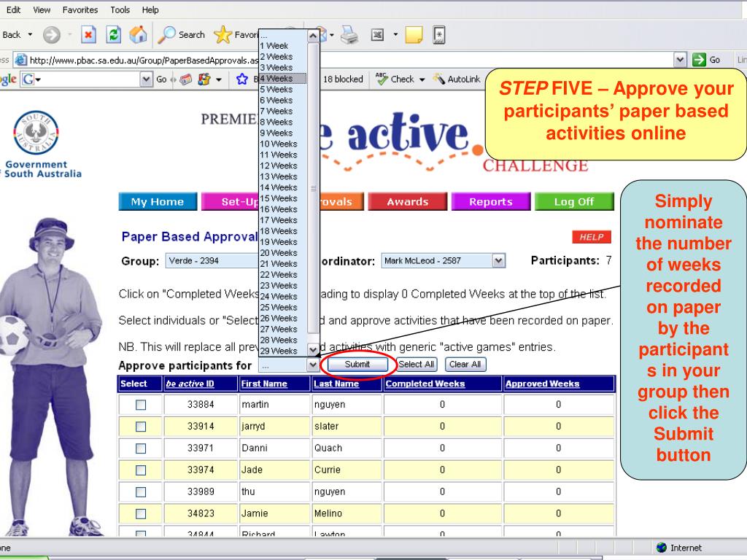Viewport: 747px width, 560px height.
Task: Go to the browser Home icon
Action: pos(138,34)
